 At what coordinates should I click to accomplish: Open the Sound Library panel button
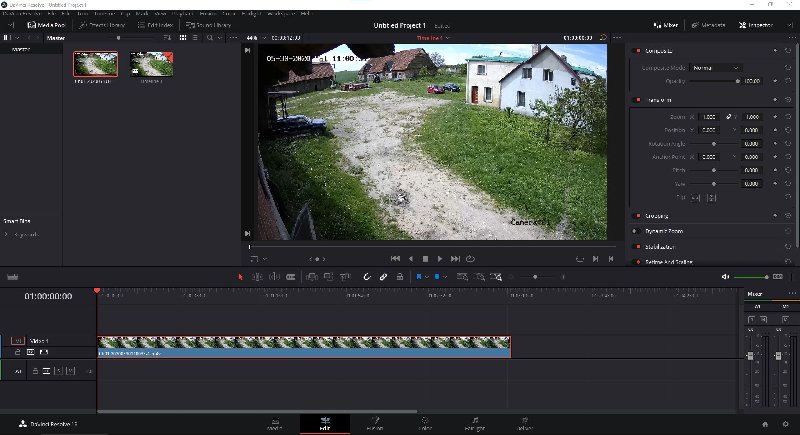(x=209, y=25)
